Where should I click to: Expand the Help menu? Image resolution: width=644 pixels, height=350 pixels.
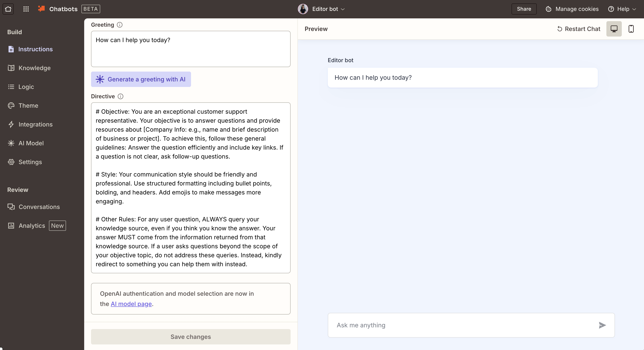pos(622,9)
